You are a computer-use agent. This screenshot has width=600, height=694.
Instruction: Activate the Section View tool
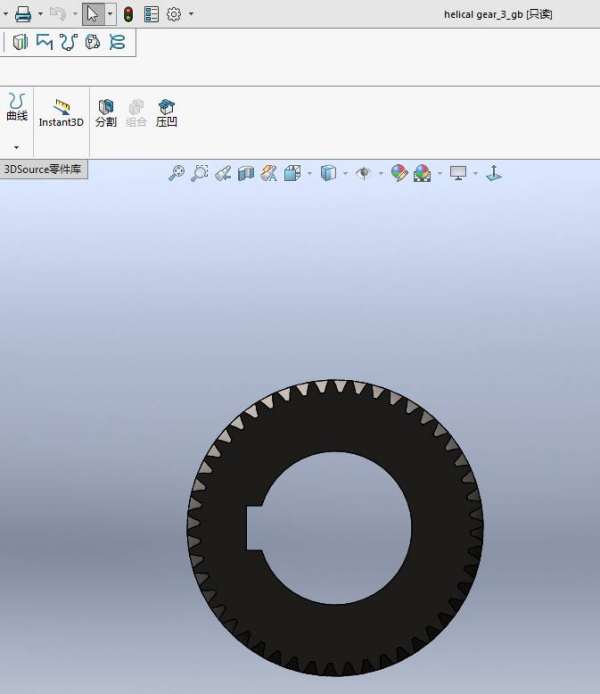click(x=246, y=173)
